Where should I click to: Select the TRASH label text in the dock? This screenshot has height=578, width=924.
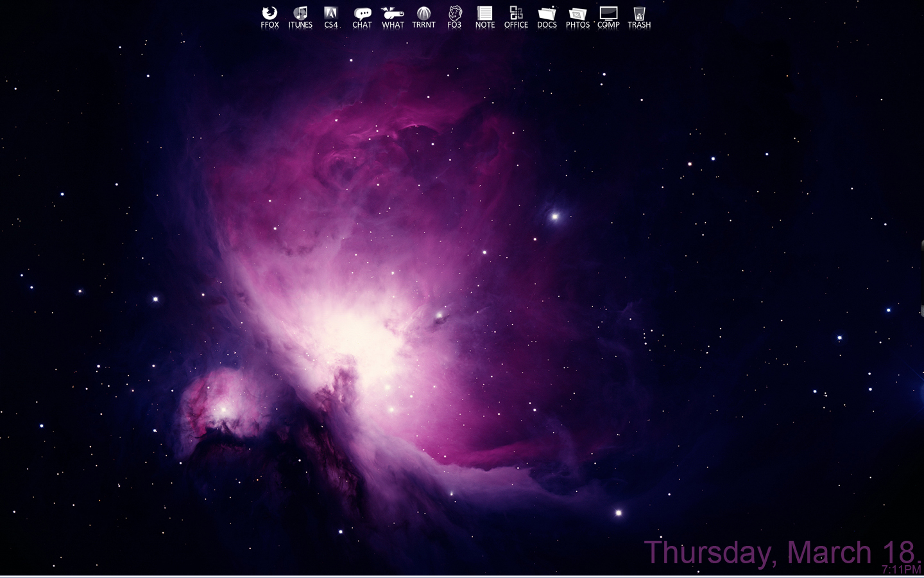pyautogui.click(x=639, y=26)
